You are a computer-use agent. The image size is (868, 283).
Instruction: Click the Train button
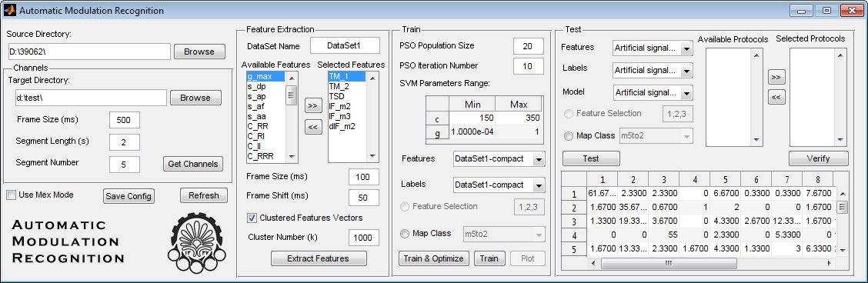[489, 258]
